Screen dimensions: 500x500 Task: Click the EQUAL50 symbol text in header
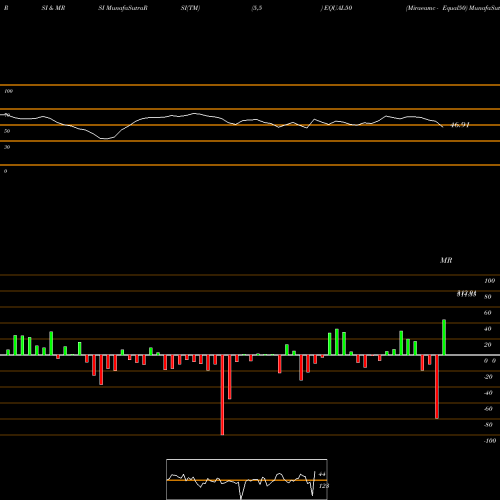coord(338,8)
